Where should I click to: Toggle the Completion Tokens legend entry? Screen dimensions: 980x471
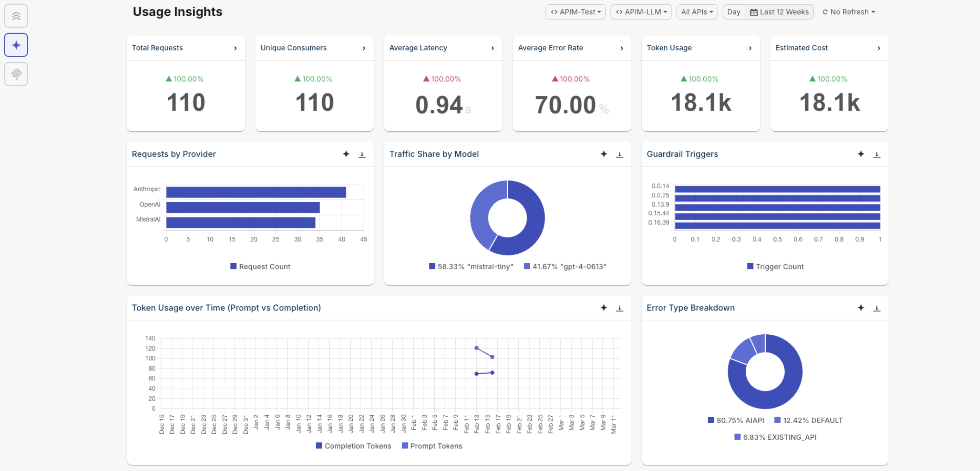click(353, 445)
